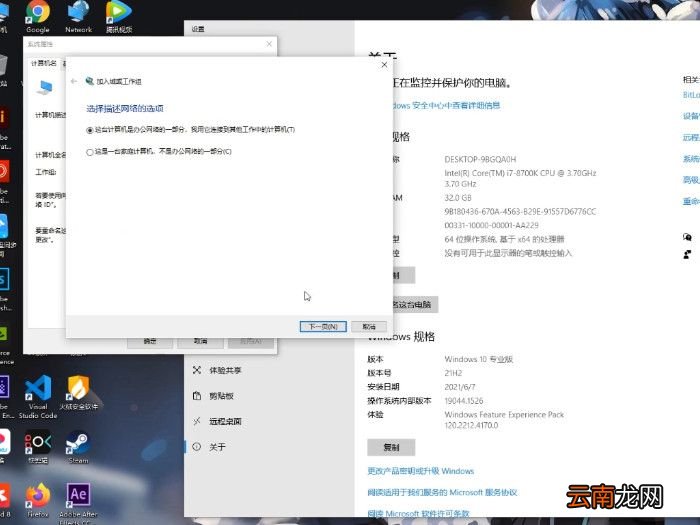Click the 64-bit system type value

(x=504, y=239)
